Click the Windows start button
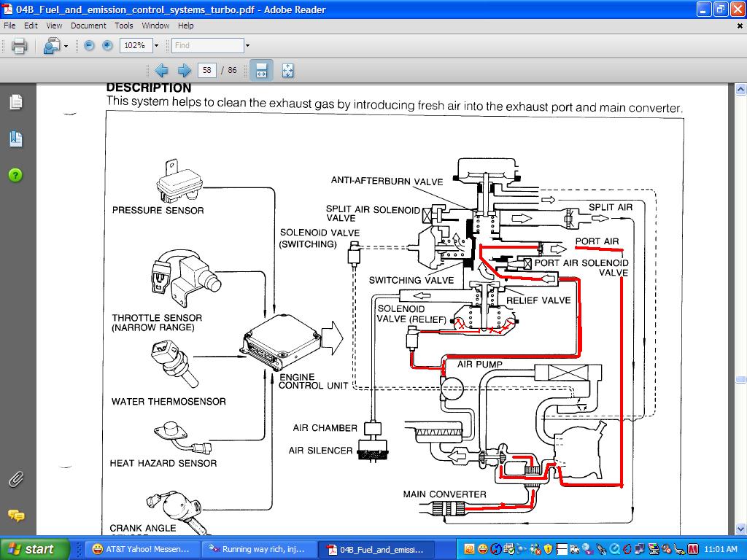 (x=34, y=549)
